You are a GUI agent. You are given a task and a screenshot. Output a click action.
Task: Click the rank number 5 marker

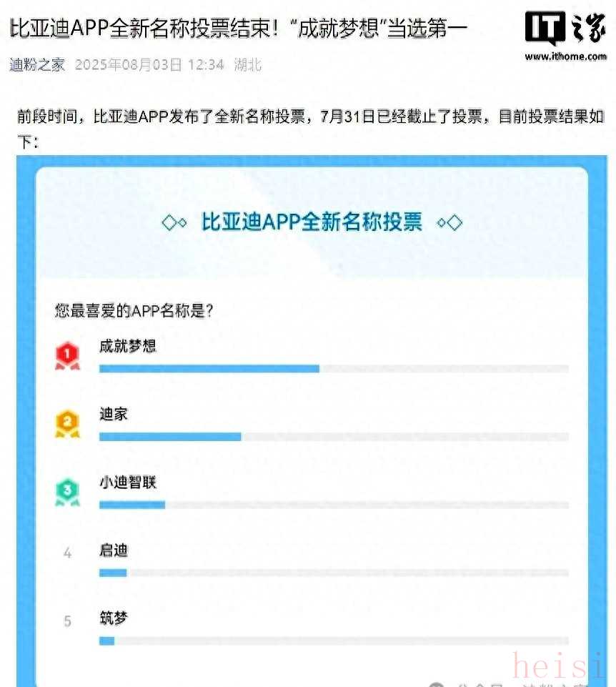click(67, 621)
